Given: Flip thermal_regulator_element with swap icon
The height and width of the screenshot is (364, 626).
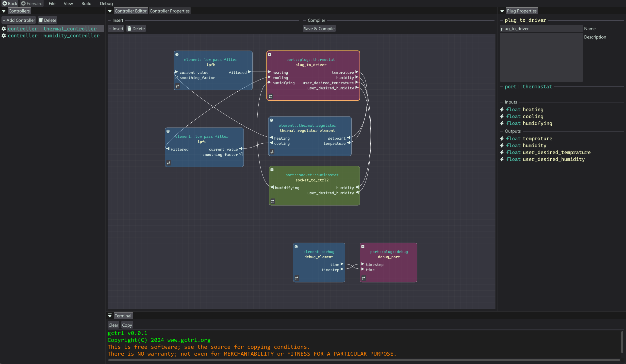Looking at the screenshot, I should [x=272, y=151].
